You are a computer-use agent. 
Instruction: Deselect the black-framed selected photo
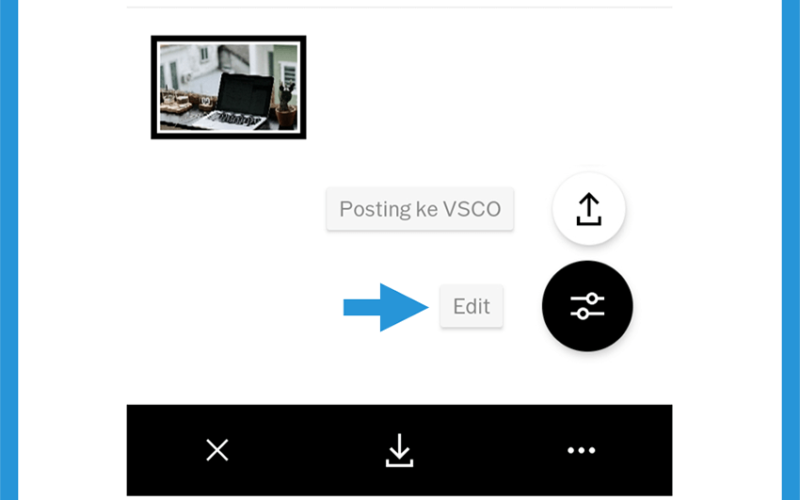[x=229, y=87]
